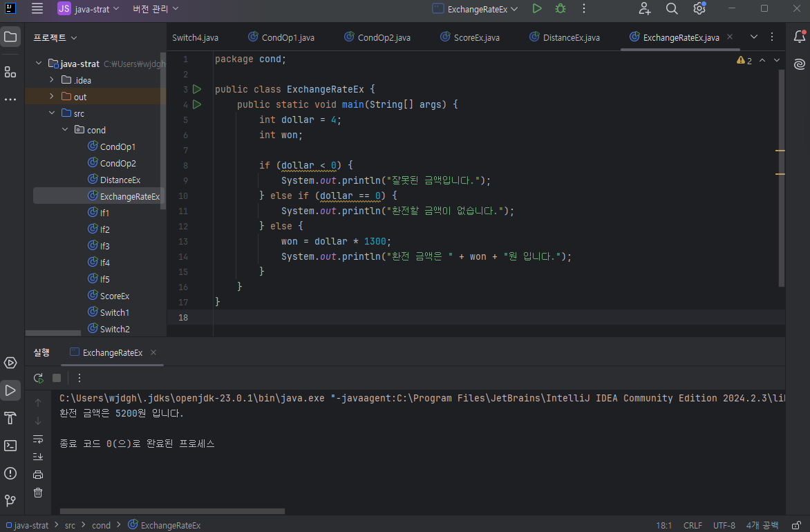Open the Git version control tool window

pos(10,500)
